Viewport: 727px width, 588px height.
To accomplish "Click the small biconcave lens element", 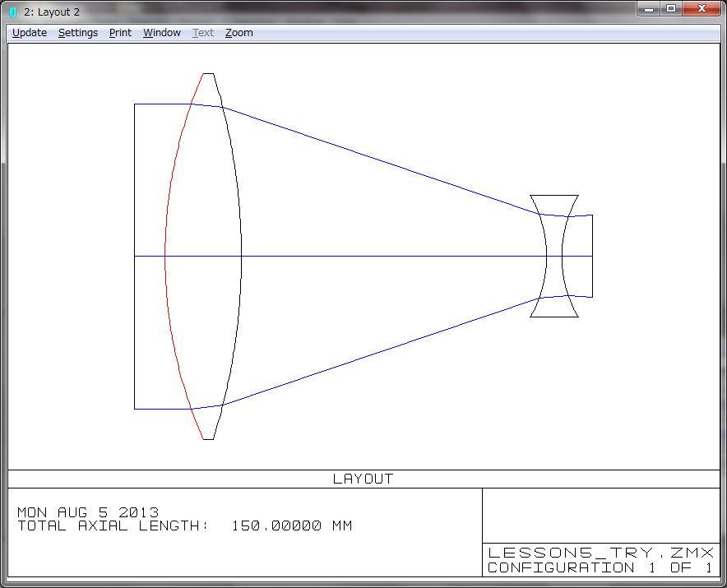I will [554, 256].
